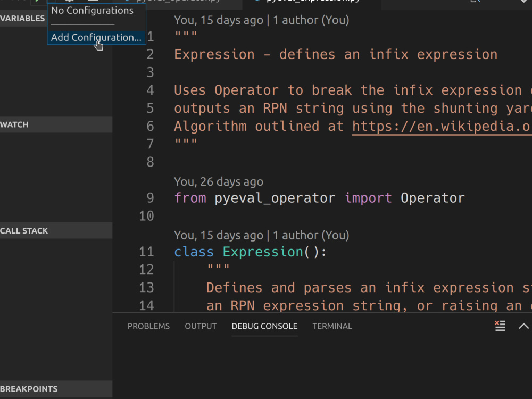This screenshot has height=399, width=532.
Task: Click line number 11 in the gutter
Action: [x=147, y=252]
